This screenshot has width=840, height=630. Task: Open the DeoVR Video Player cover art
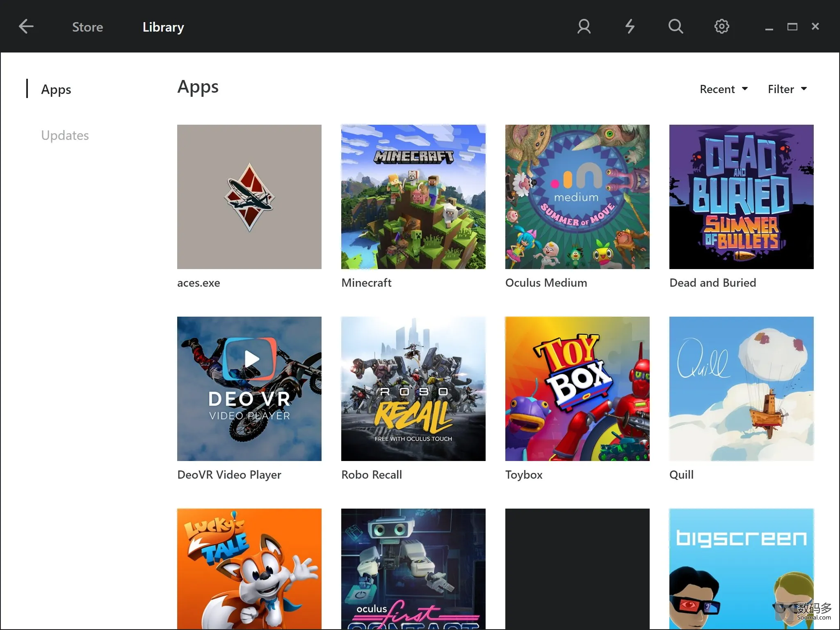point(249,389)
